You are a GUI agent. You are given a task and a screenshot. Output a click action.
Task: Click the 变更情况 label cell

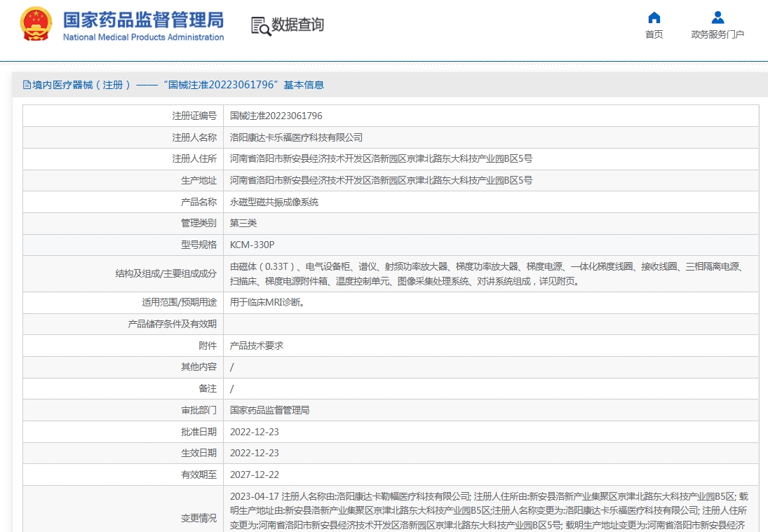click(123, 509)
